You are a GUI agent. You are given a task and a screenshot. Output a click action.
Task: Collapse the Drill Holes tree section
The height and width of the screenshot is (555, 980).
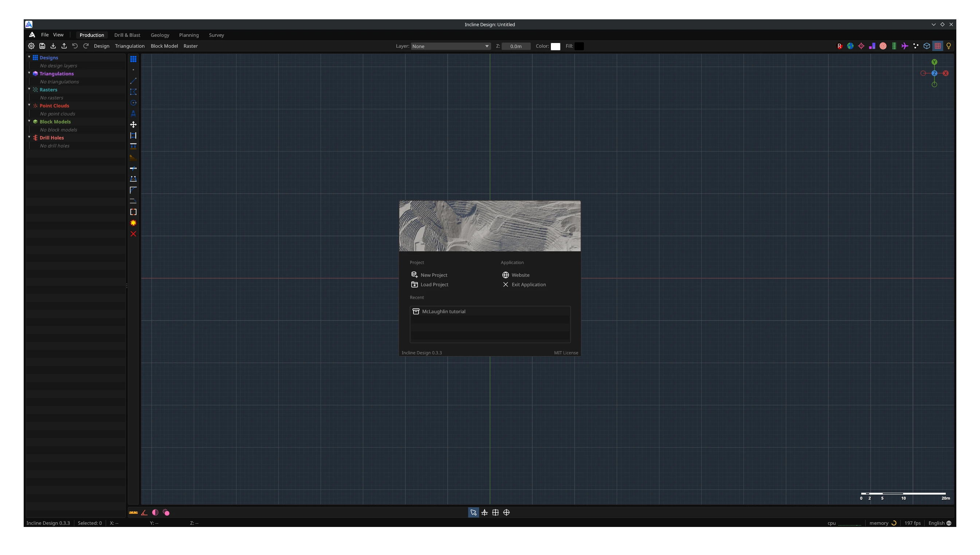(29, 137)
